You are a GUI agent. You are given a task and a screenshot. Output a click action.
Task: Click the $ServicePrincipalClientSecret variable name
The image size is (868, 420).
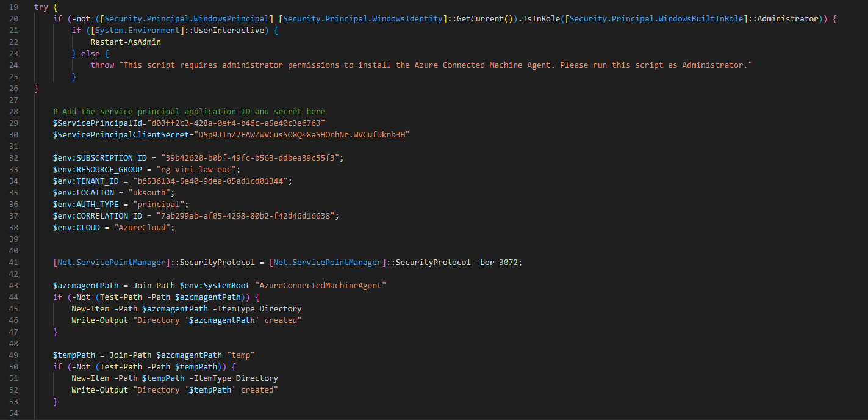(121, 134)
